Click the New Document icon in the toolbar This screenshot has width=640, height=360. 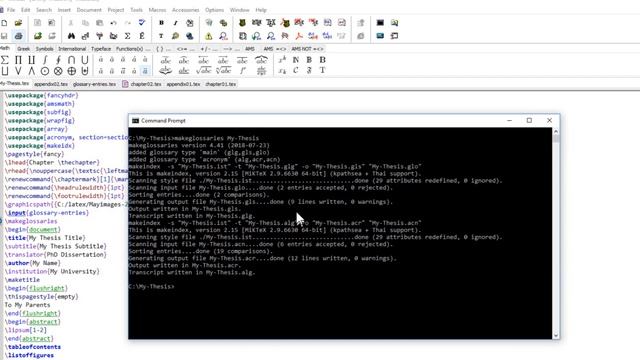tap(4, 23)
